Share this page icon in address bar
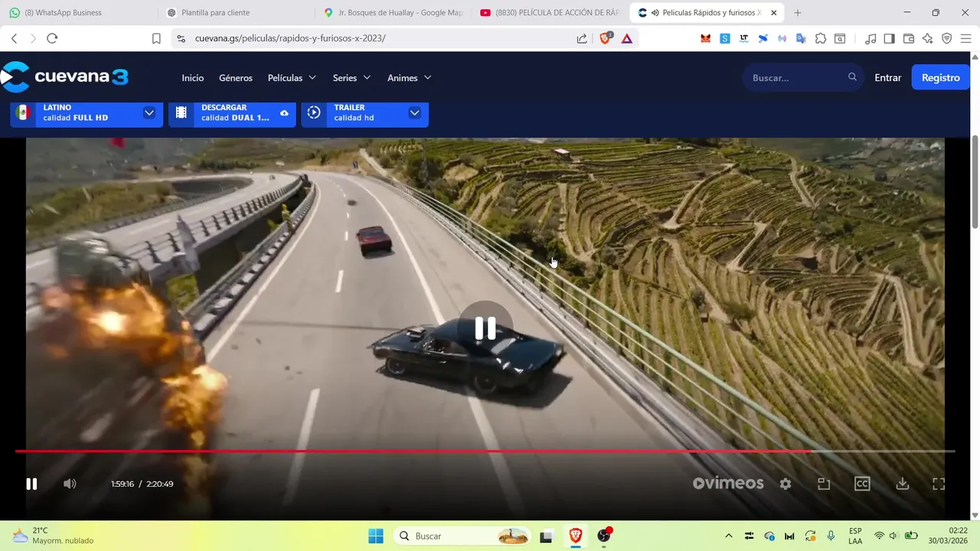The width and height of the screenshot is (980, 551). [x=582, y=38]
